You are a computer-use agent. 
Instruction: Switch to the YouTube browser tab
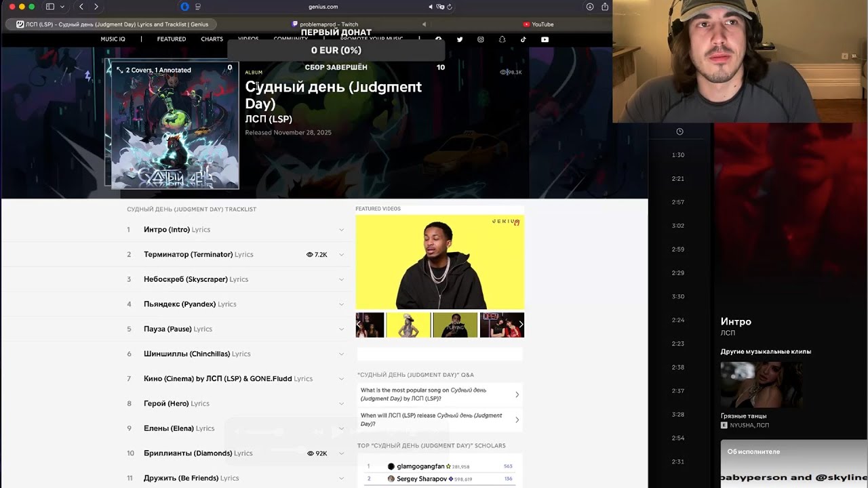[538, 24]
